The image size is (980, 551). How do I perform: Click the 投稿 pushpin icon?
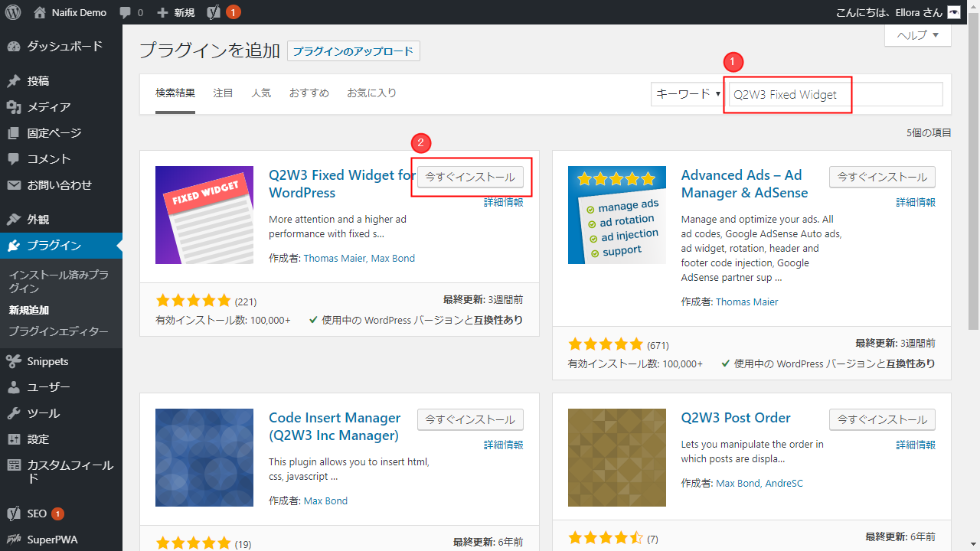click(13, 81)
